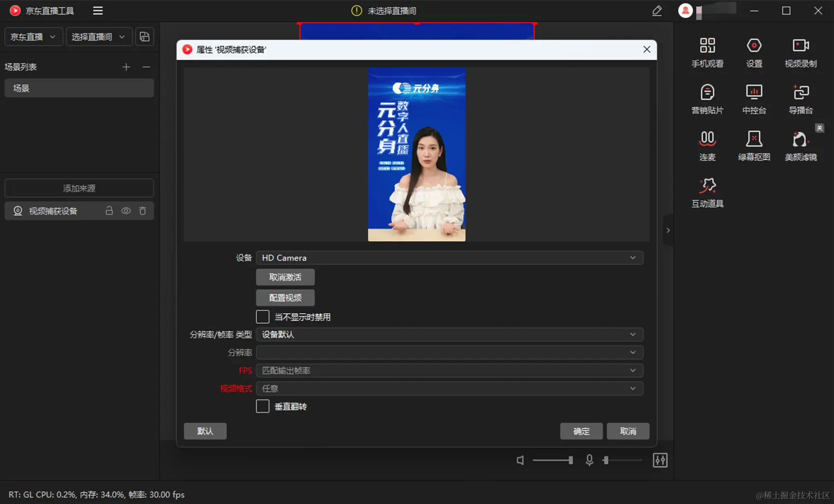The height and width of the screenshot is (504, 834).
Task: Open the hamburger menu in title bar
Action: pyautogui.click(x=98, y=10)
